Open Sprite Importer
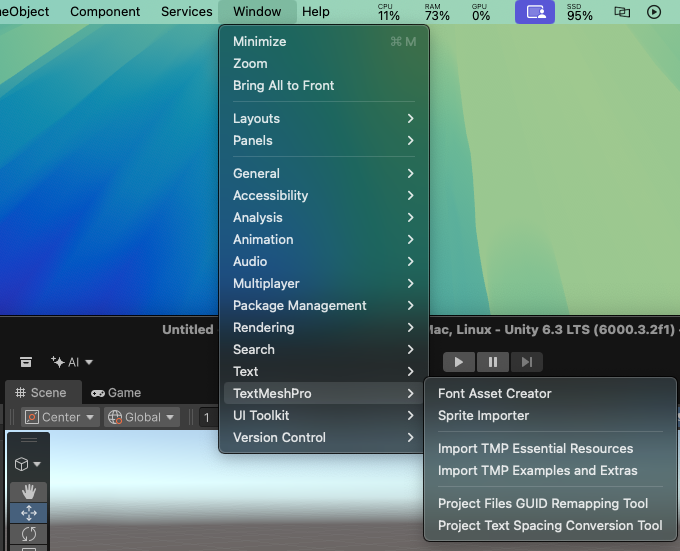Image resolution: width=680 pixels, height=551 pixels. click(550, 416)
